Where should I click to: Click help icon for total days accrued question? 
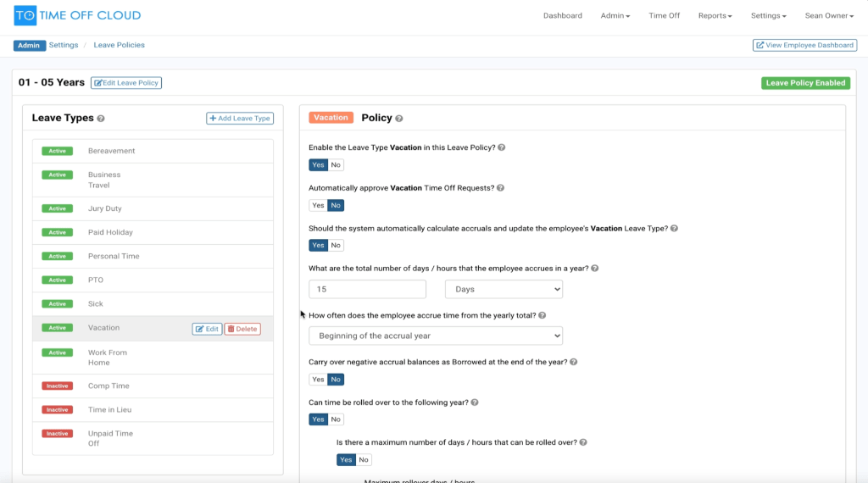click(594, 269)
